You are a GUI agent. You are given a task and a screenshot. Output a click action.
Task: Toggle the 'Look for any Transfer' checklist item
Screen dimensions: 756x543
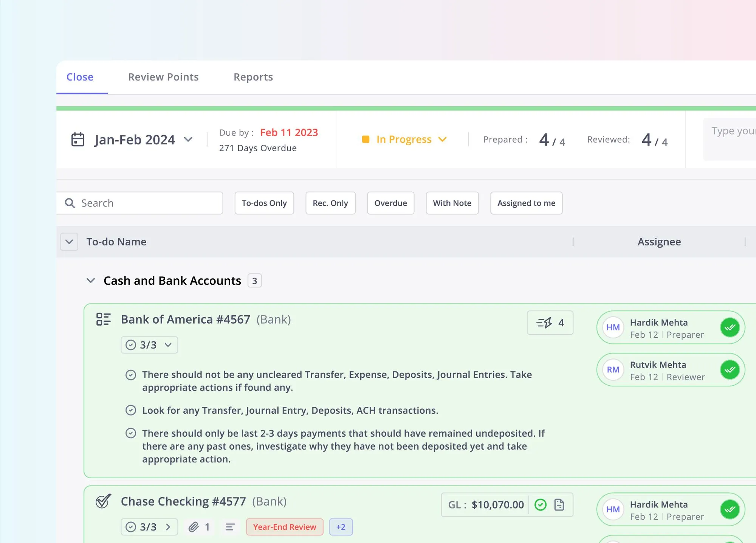pos(131,410)
